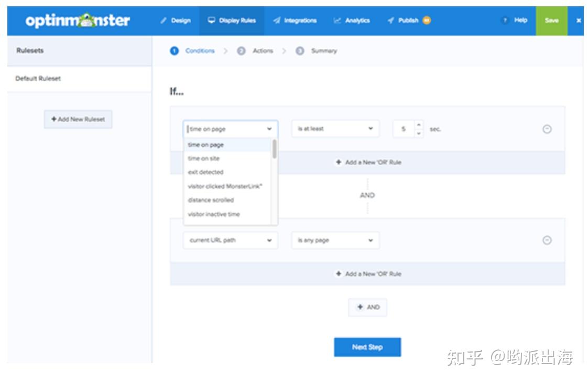The image size is (588, 382).
Task: Remove the time on page rule
Action: click(546, 130)
